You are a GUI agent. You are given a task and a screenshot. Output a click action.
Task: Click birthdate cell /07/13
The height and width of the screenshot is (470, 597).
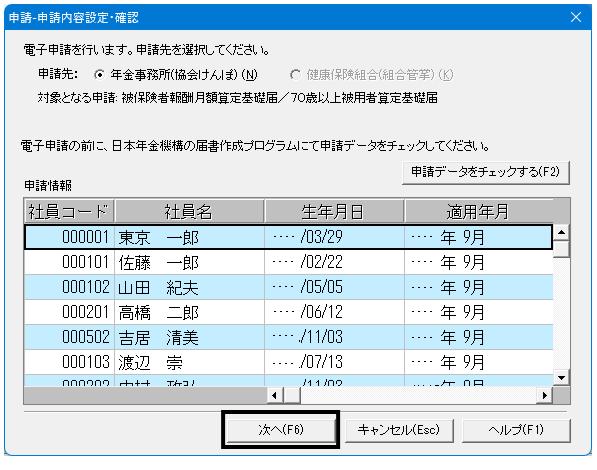pos(334,362)
